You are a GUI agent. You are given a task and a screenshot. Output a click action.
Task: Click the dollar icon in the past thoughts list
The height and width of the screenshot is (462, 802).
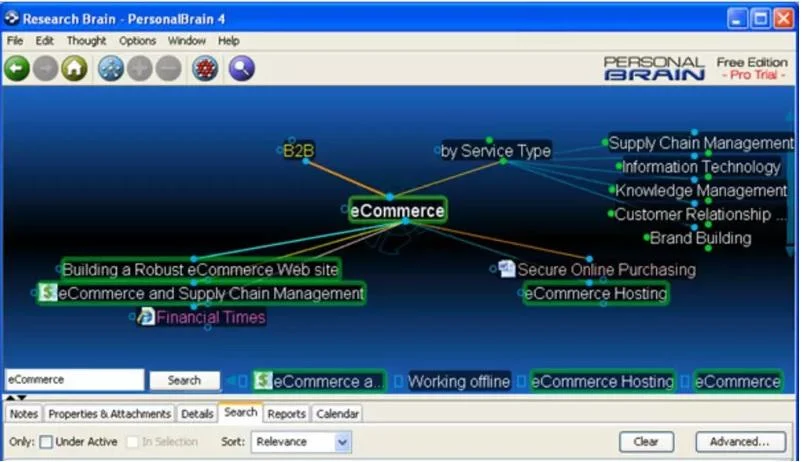click(x=263, y=380)
